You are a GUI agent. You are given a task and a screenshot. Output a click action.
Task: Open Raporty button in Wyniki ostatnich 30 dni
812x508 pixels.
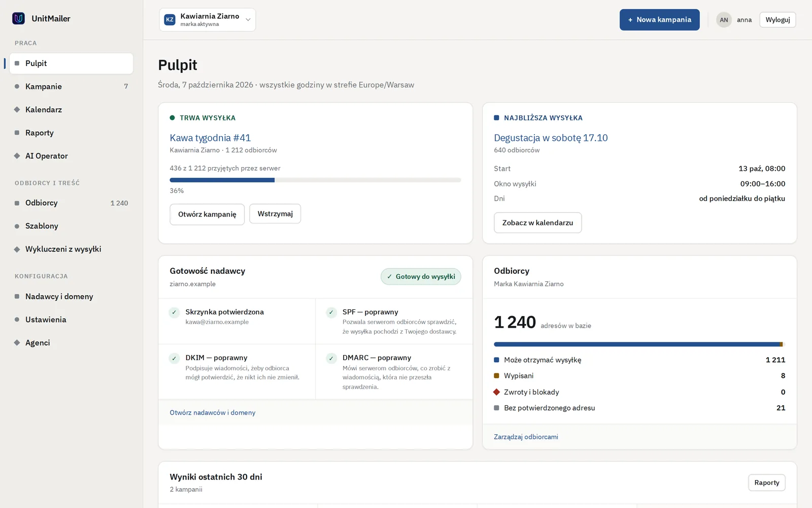766,483
